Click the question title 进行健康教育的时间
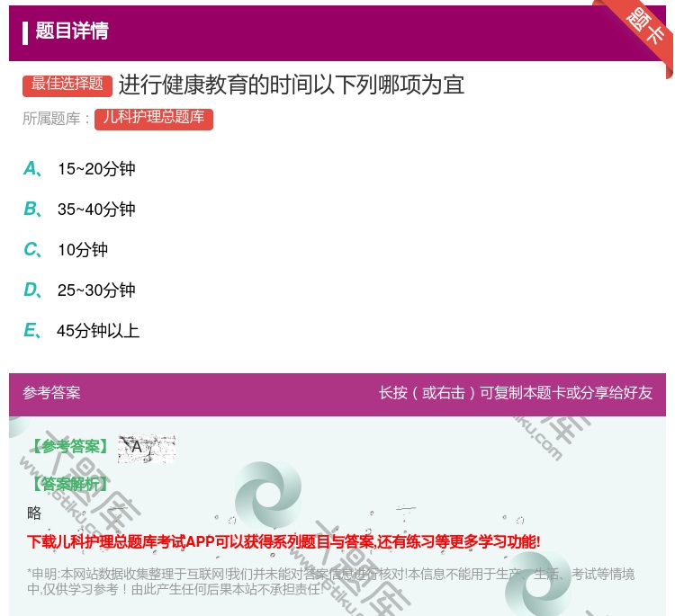The height and width of the screenshot is (616, 675). pos(291,85)
